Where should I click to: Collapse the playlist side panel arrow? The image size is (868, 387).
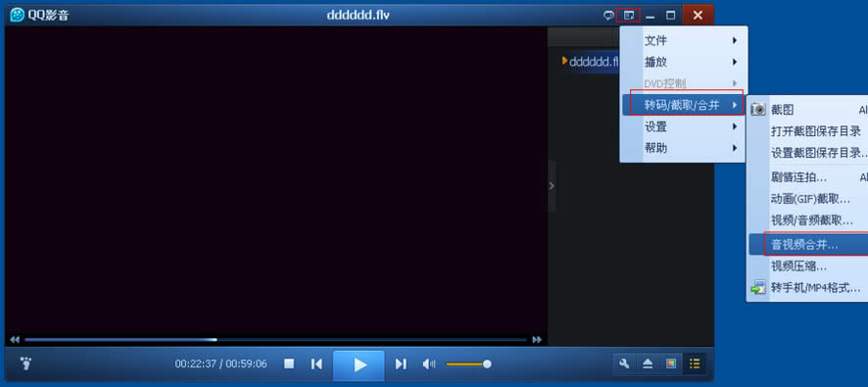(x=552, y=185)
